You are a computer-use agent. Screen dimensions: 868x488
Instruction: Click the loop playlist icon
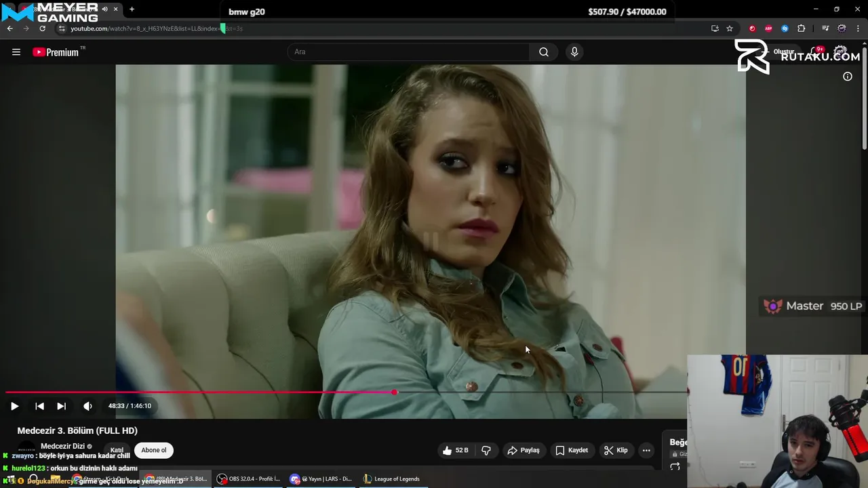pos(675,467)
